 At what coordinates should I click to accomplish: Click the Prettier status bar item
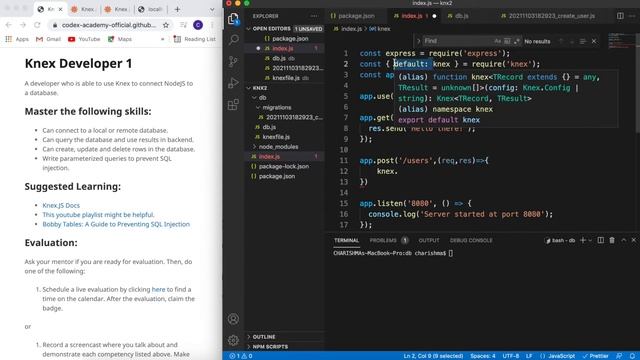point(596,356)
